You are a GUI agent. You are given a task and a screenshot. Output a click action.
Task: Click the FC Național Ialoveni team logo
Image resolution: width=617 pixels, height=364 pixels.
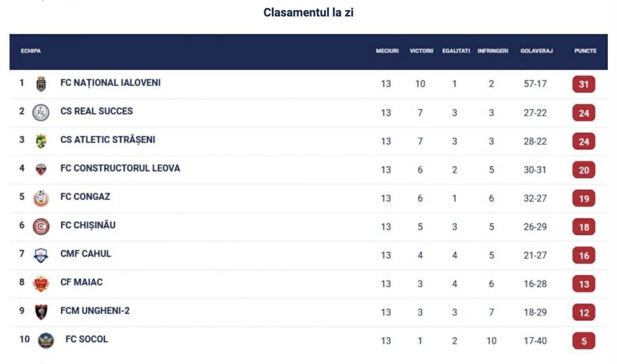(41, 84)
